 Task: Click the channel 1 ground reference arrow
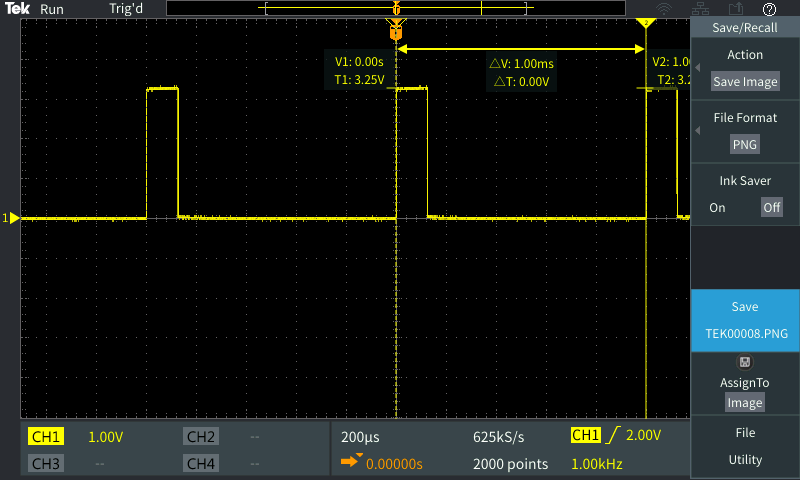(13, 218)
